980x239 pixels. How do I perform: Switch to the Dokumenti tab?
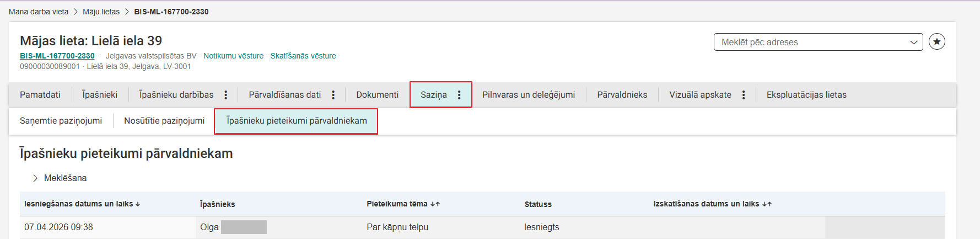[x=377, y=95]
